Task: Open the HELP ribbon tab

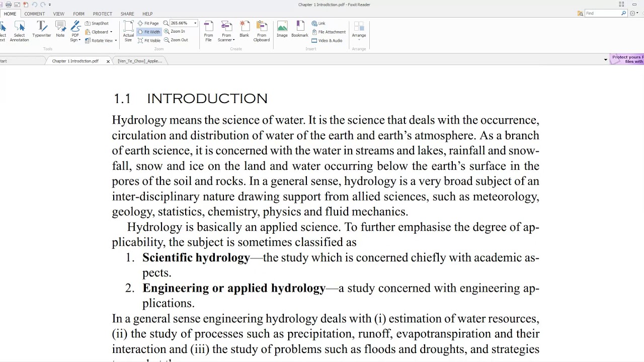Action: [147, 14]
